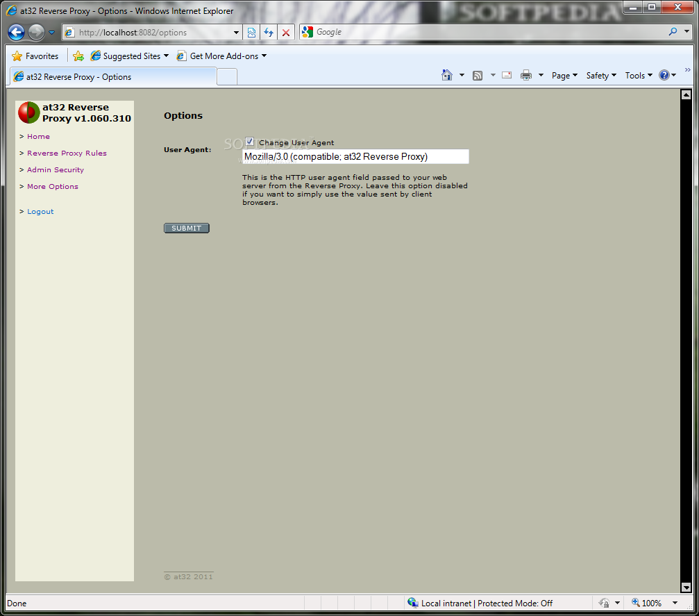The height and width of the screenshot is (616, 699).
Task: Toggle Compatibility View icon
Action: 251,33
